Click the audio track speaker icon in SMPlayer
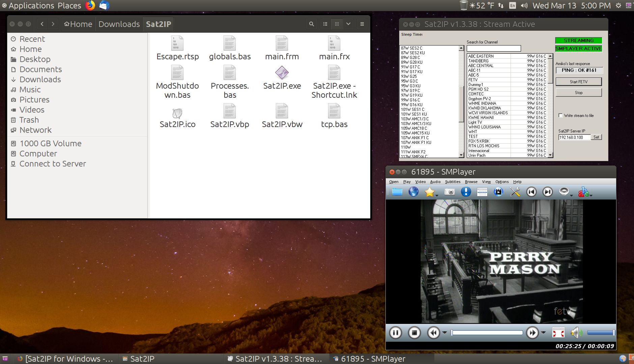The height and width of the screenshot is (364, 634). point(564,191)
